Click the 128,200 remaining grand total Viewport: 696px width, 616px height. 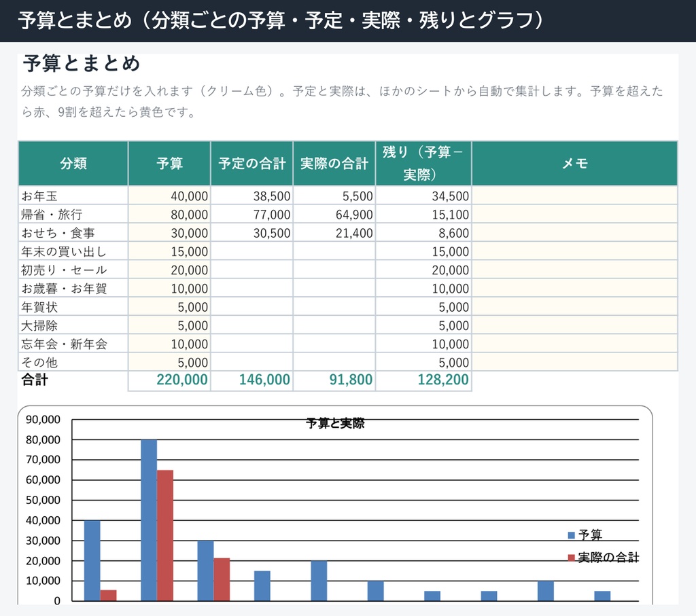(x=423, y=380)
